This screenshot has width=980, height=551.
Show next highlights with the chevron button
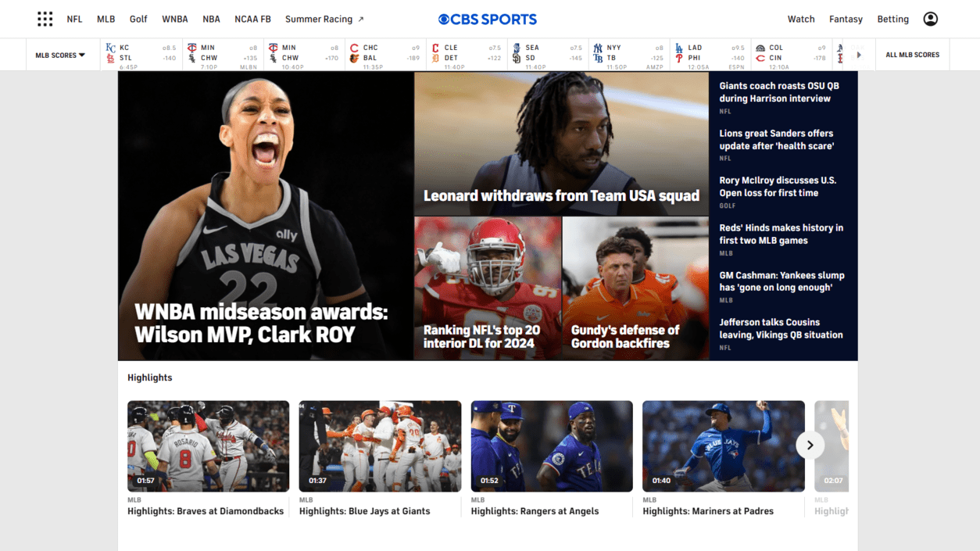point(810,445)
